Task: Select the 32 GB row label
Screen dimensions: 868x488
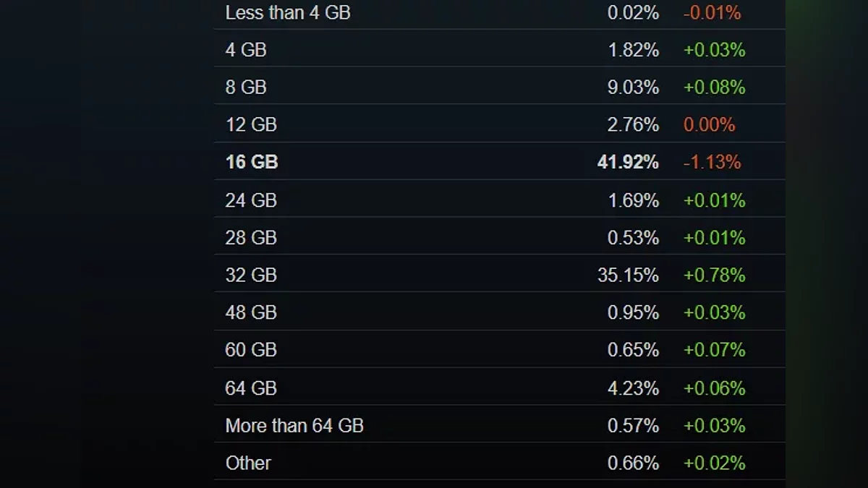Action: coord(251,275)
